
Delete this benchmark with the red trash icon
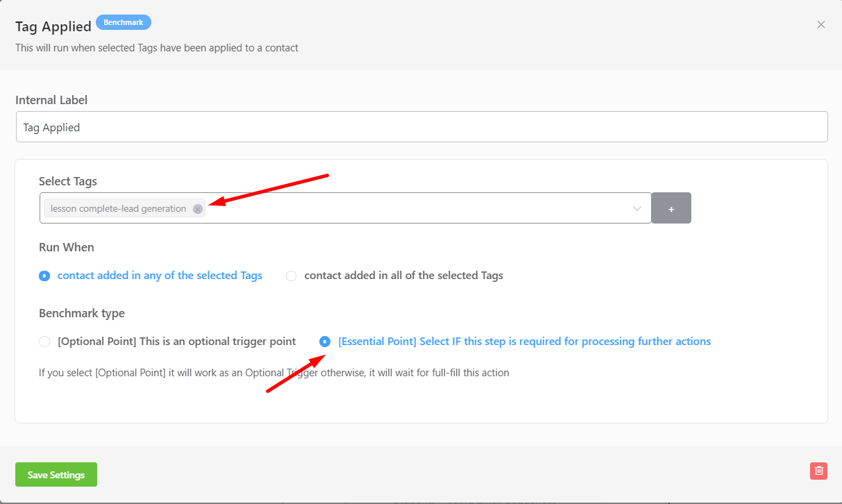[819, 471]
